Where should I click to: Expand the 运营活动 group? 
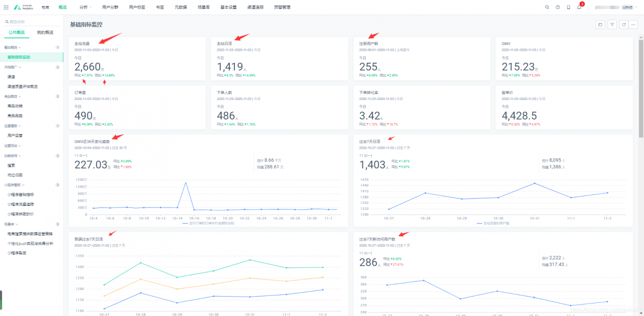point(13,146)
